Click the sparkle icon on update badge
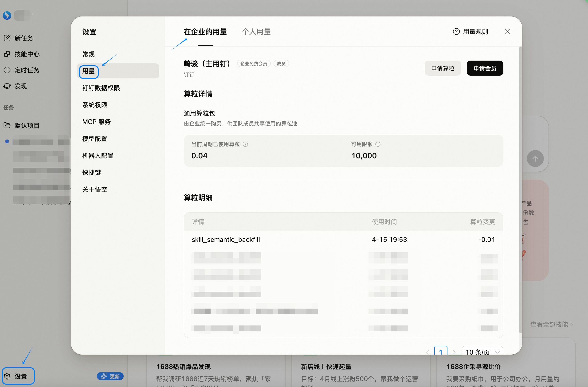This screenshot has width=588, height=387. point(104,376)
